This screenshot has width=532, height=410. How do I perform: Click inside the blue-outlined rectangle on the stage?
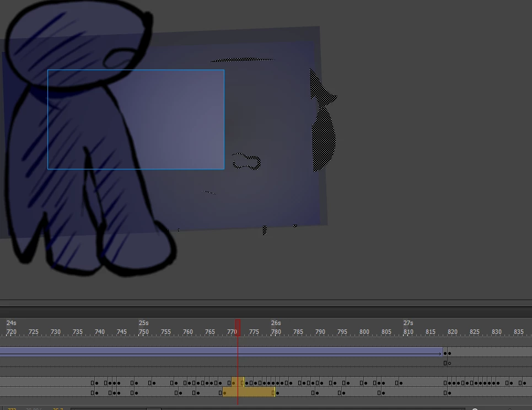tap(136, 119)
